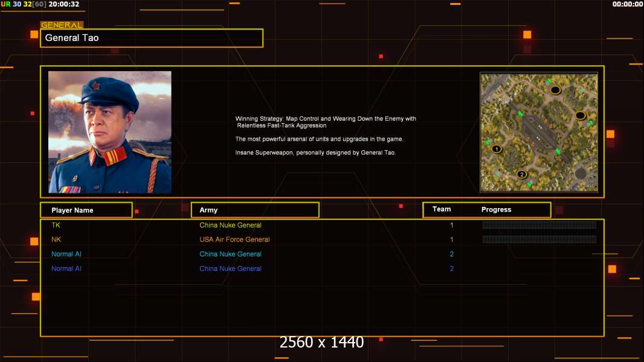Click the General Tao name field
This screenshot has width=644, height=362.
coord(152,38)
